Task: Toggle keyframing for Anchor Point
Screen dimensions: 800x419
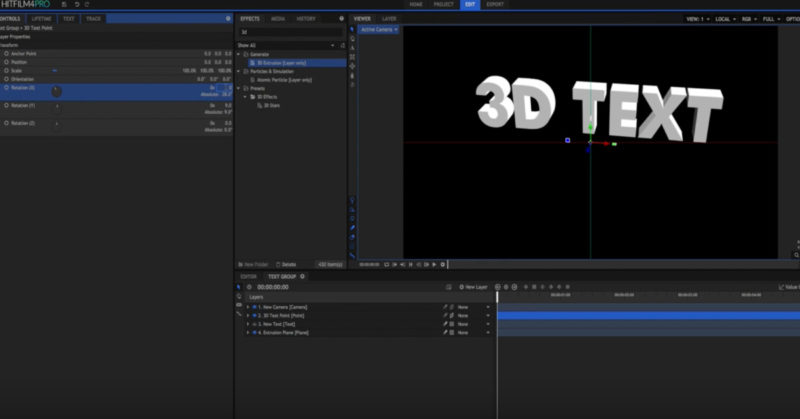Action: [x=6, y=53]
